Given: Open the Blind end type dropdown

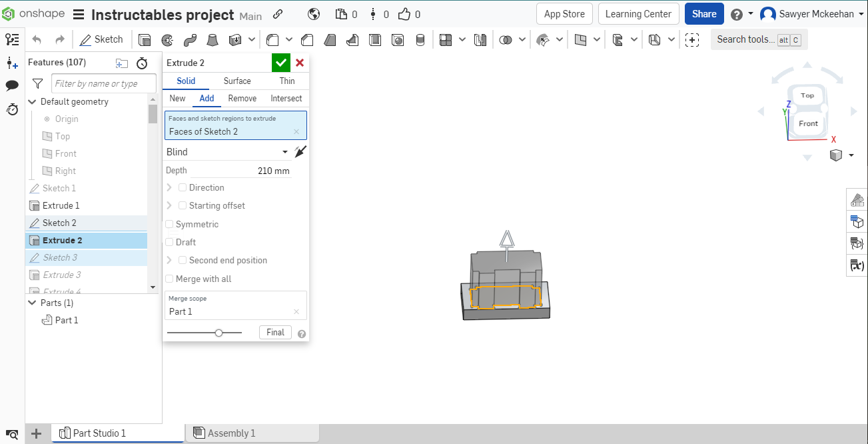Looking at the screenshot, I should pos(227,152).
